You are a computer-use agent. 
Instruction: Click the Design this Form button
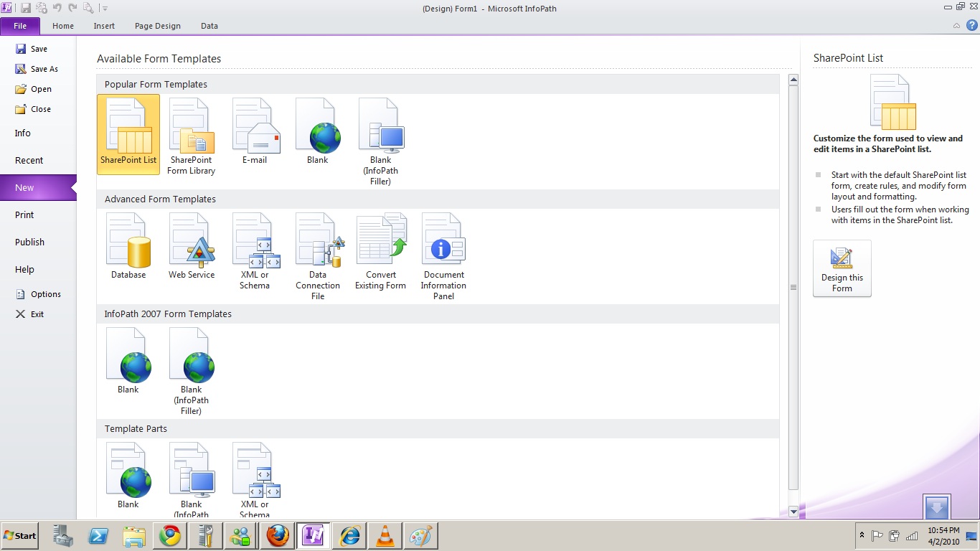pyautogui.click(x=842, y=268)
